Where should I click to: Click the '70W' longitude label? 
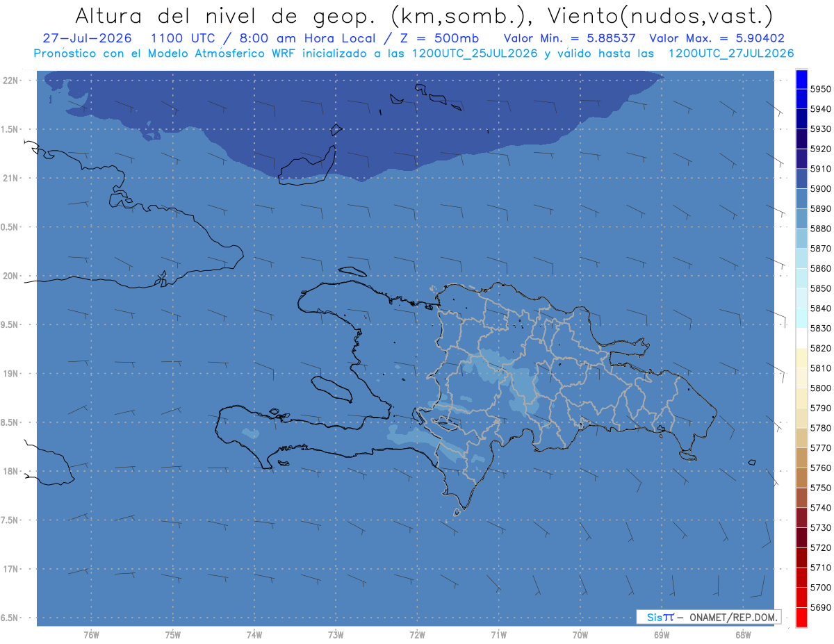[580, 635]
